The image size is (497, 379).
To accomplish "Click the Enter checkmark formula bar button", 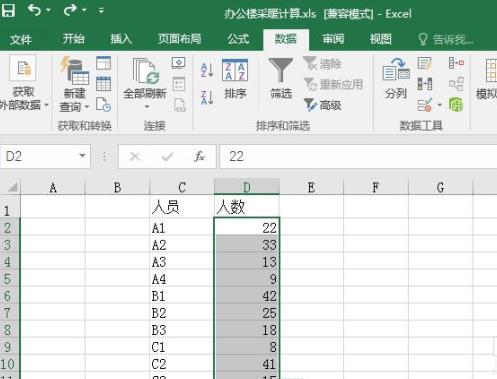I will [x=167, y=156].
